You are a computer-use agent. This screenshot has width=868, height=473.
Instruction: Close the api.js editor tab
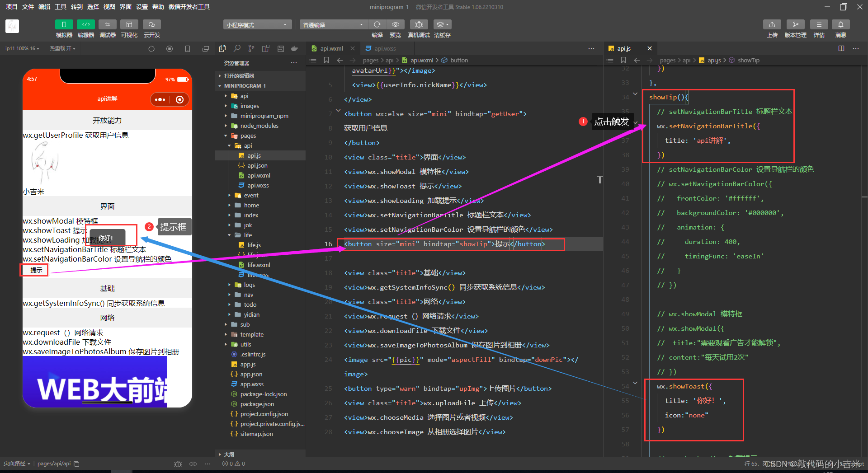click(650, 48)
